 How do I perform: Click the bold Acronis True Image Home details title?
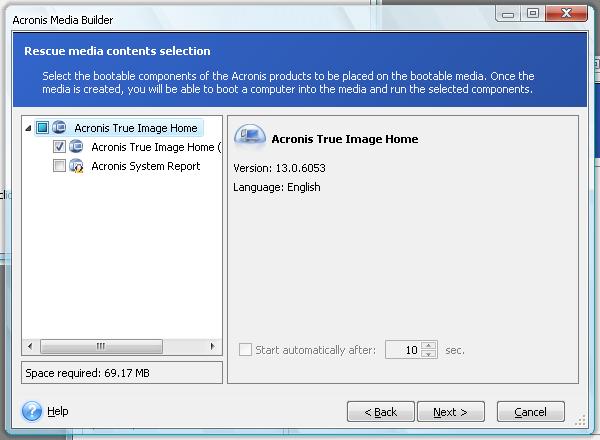[x=345, y=139]
